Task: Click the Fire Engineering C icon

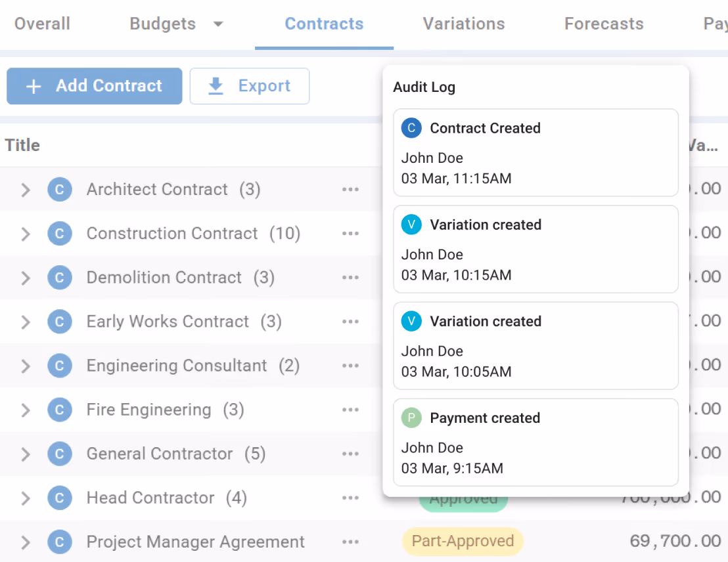Action: coord(59,410)
